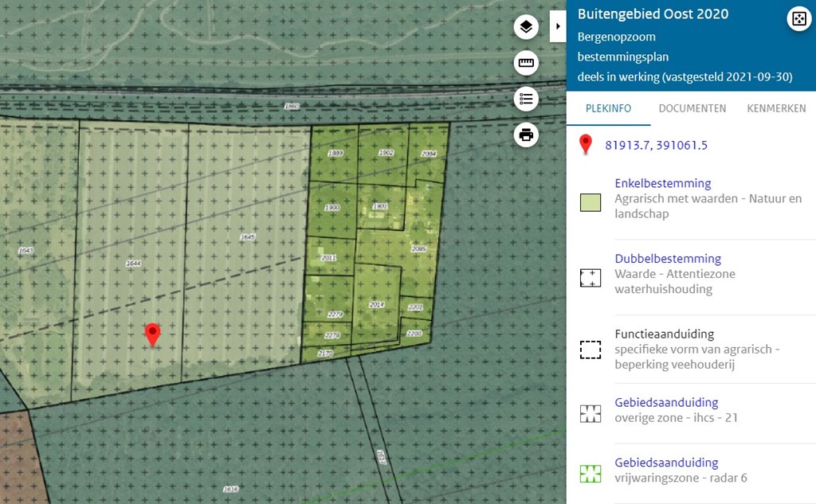This screenshot has height=504, width=816.
Task: Select parcel 1901 on the map
Action: [380, 206]
